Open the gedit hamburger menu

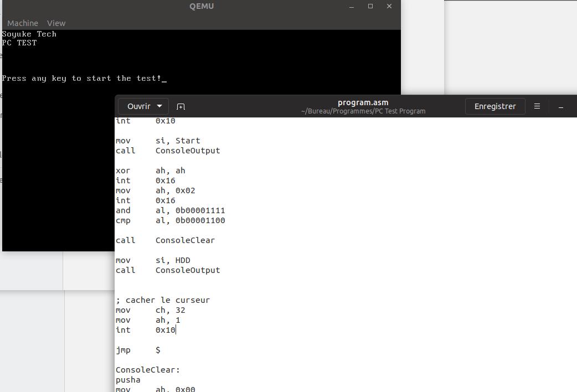click(x=537, y=106)
